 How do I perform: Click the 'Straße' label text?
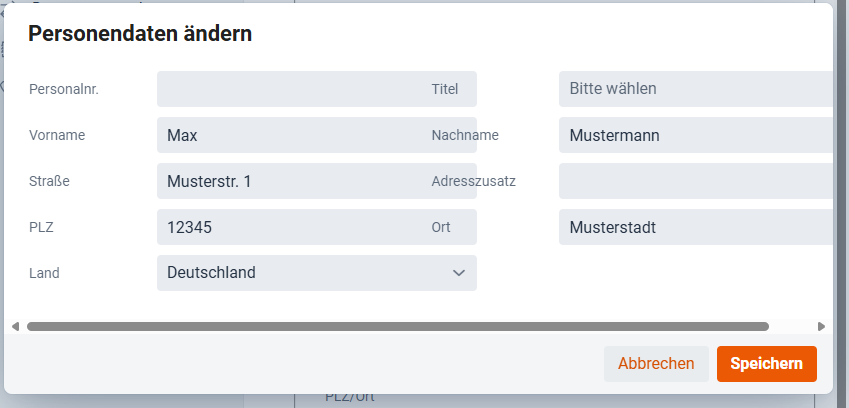click(49, 181)
